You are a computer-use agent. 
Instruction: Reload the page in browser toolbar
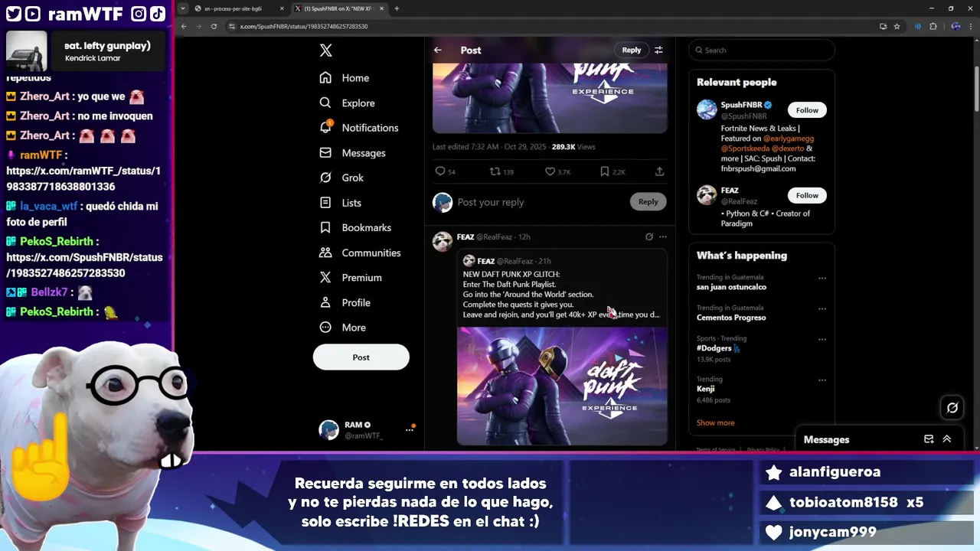214,26
